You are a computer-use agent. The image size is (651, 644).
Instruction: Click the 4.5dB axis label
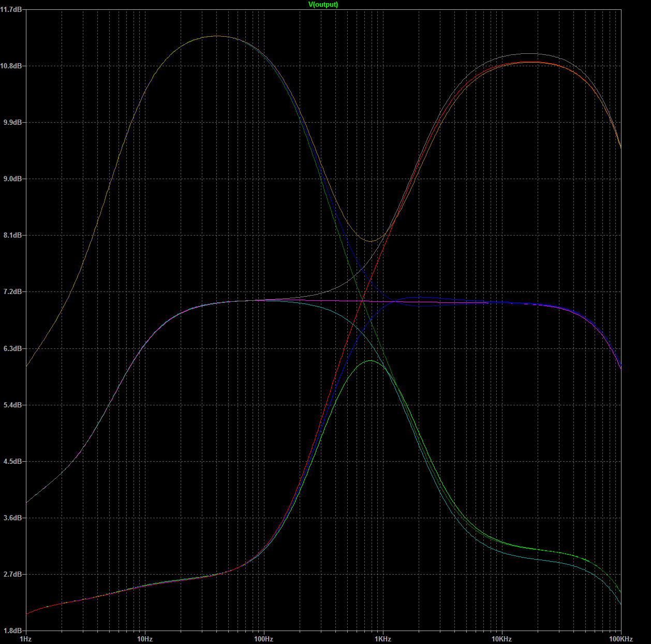point(13,461)
